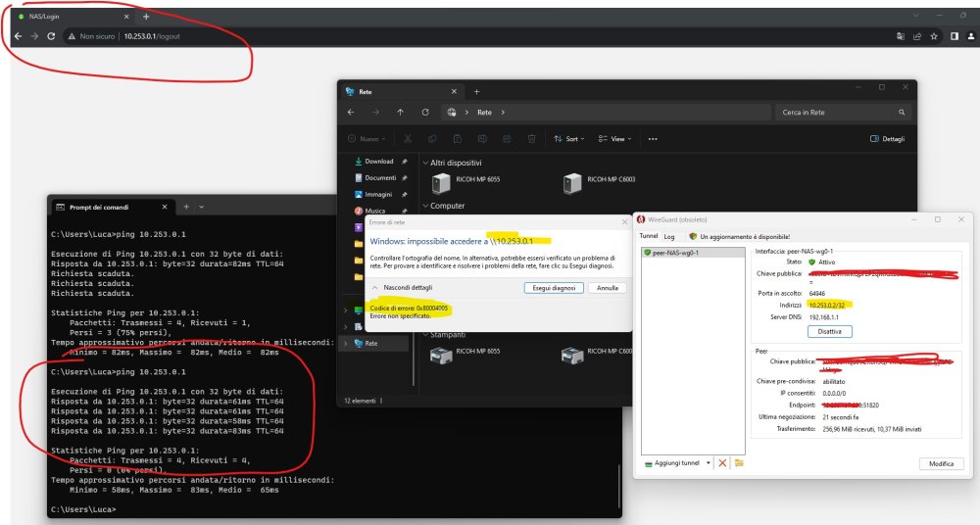
Task: Click the Cut scissors icon in Explorer
Action: point(408,139)
